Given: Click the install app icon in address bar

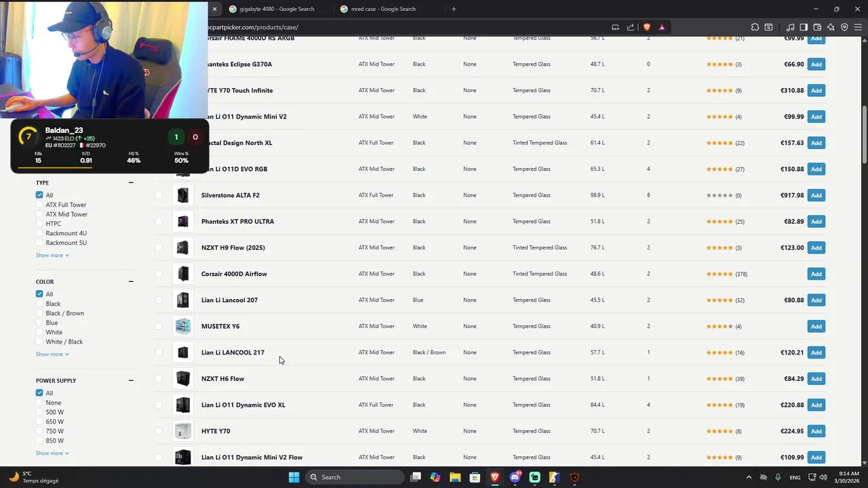Looking at the screenshot, I should tap(615, 27).
